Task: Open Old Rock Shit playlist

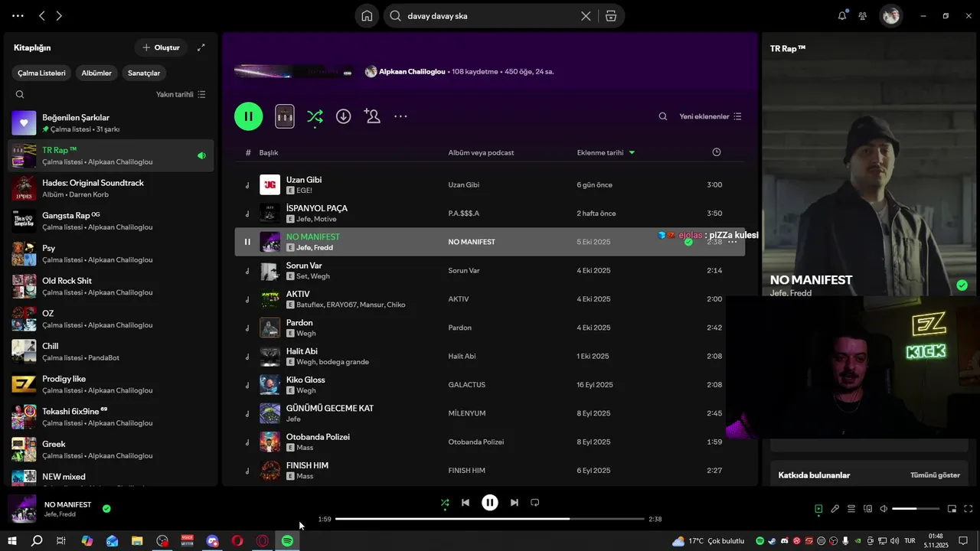Action: (x=112, y=286)
